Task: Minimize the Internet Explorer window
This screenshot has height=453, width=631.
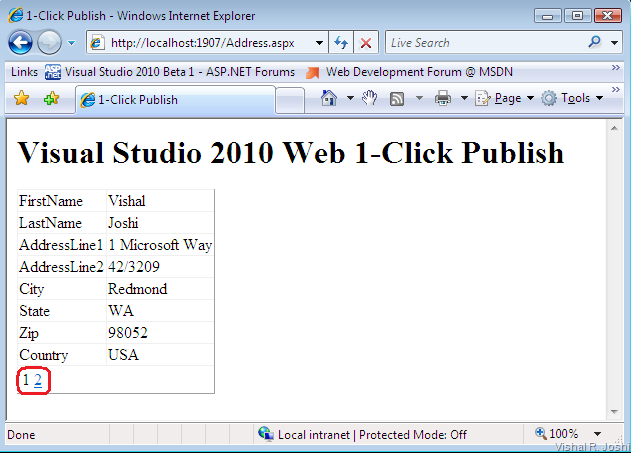Action: [547, 16]
